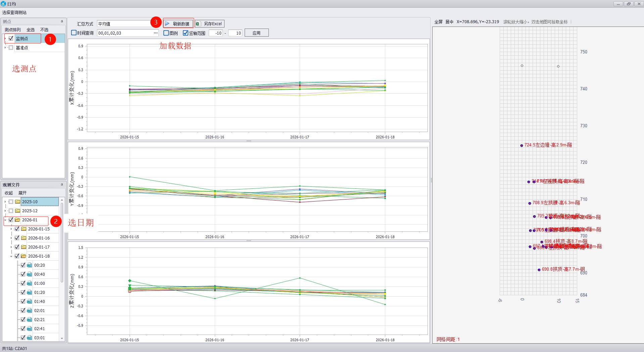Click 全屏 in the map toolbar
Screen dimensions: 644x352
point(438,22)
